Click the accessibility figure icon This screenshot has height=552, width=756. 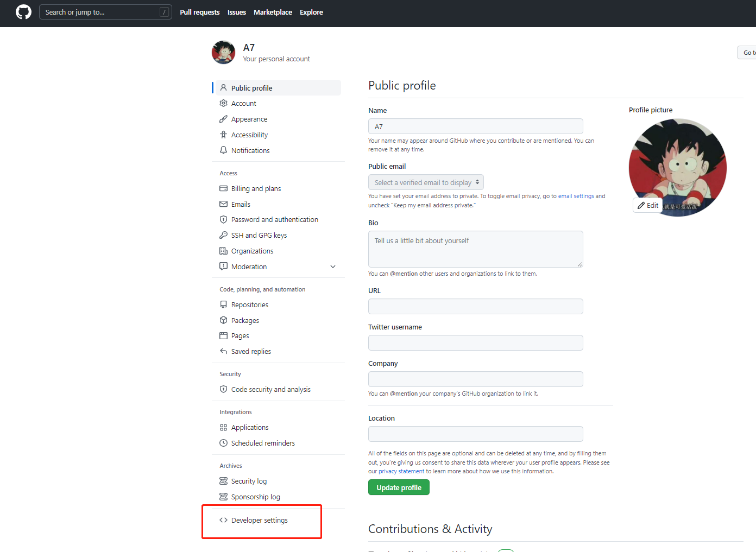[x=223, y=135]
